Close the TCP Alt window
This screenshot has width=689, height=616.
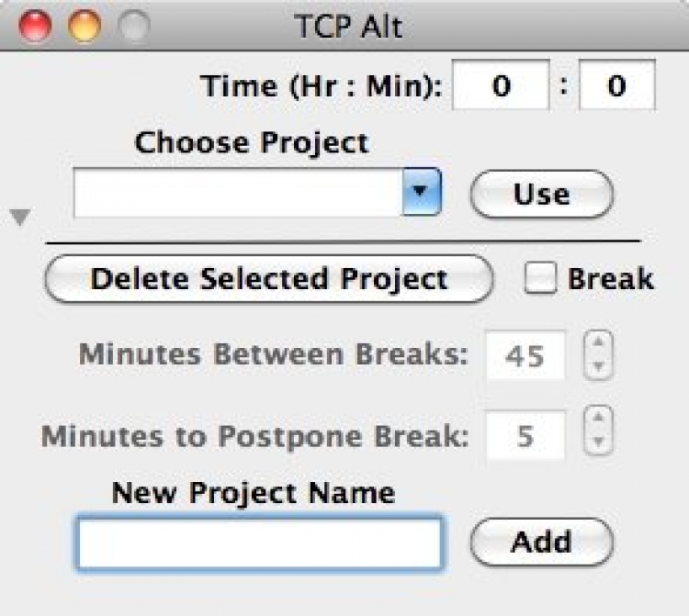coord(37,27)
